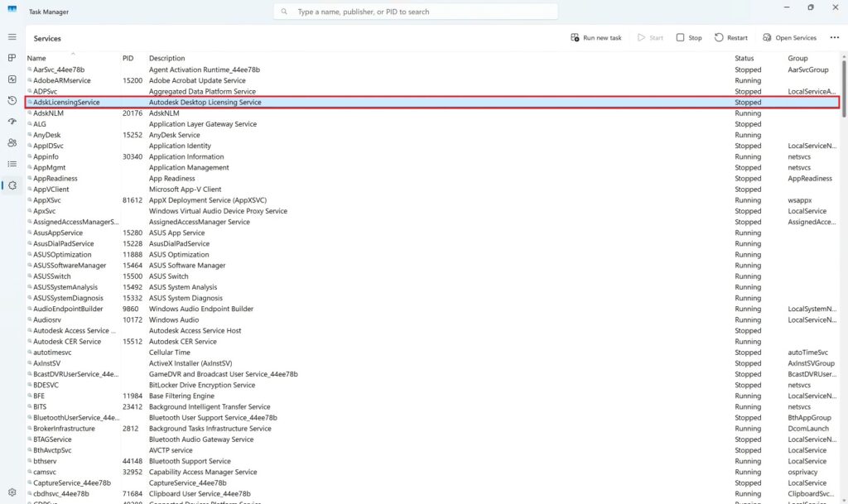
Task: Sort by the Group column header
Action: [797, 59]
